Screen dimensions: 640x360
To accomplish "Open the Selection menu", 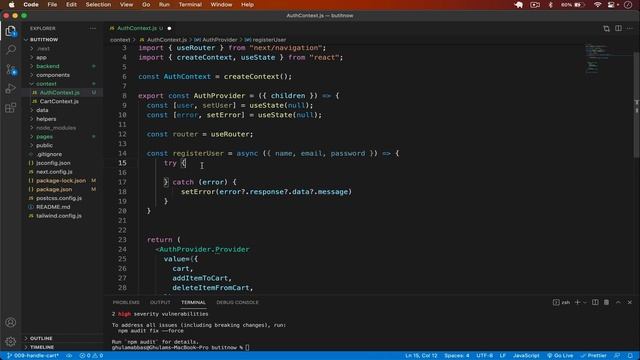I will click(98, 4).
